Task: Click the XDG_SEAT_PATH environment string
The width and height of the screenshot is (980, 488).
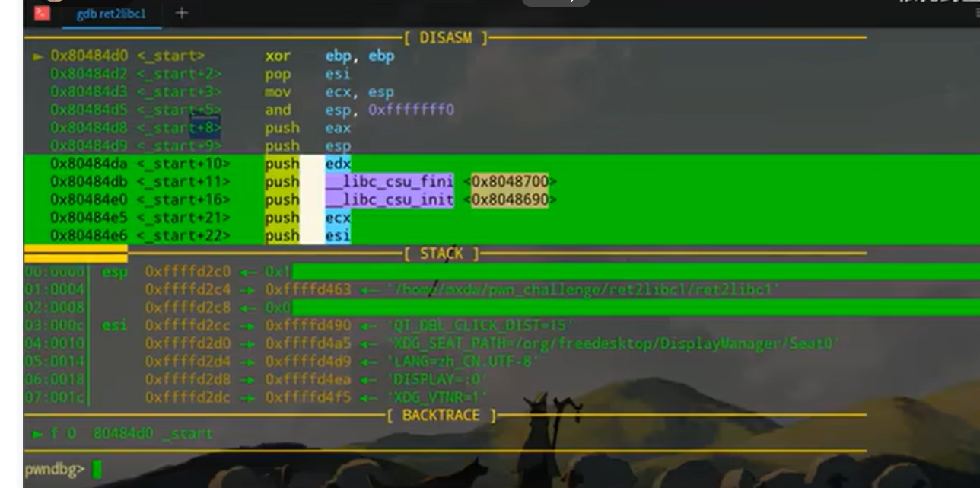Action: (612, 344)
